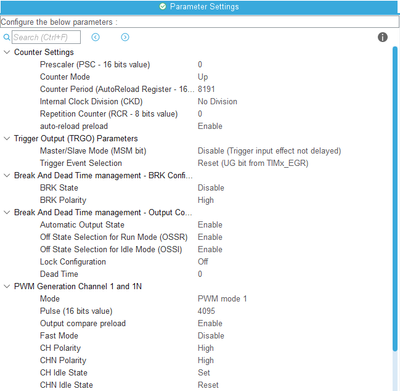The image size is (400, 391).
Task: Select Counter Period (AutoReload Register) label
Action: tap(117, 89)
